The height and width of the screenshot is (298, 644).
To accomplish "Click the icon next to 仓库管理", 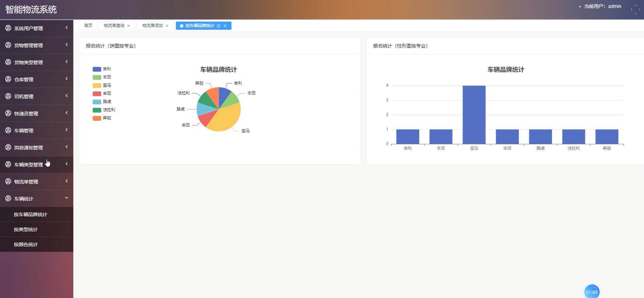I will (x=8, y=79).
